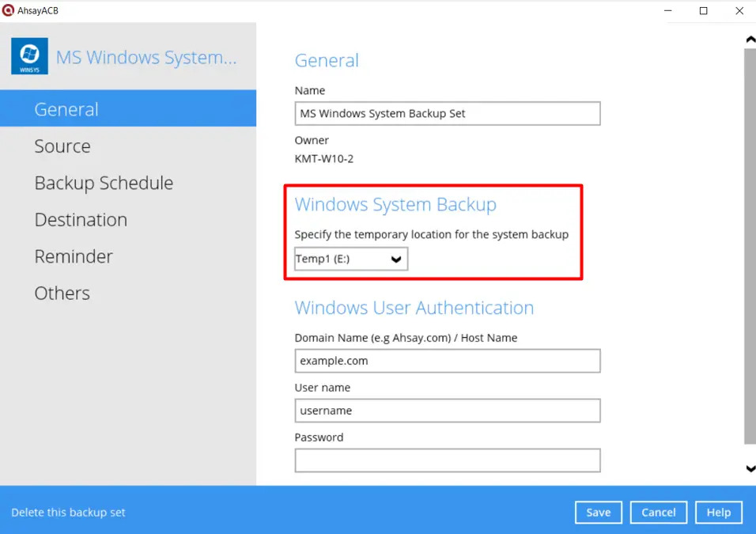Click the AhsayACB app logo in title bar
Image resolution: width=756 pixels, height=534 pixels.
[x=9, y=10]
